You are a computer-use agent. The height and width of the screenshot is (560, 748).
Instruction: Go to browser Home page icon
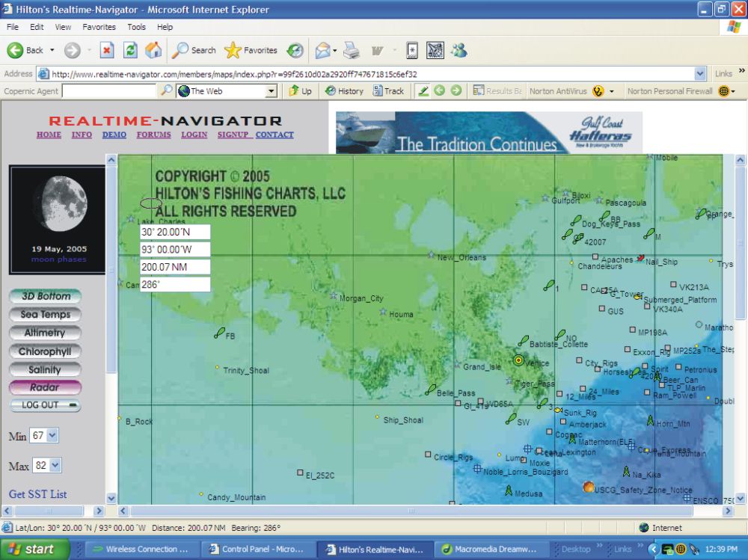[x=153, y=50]
